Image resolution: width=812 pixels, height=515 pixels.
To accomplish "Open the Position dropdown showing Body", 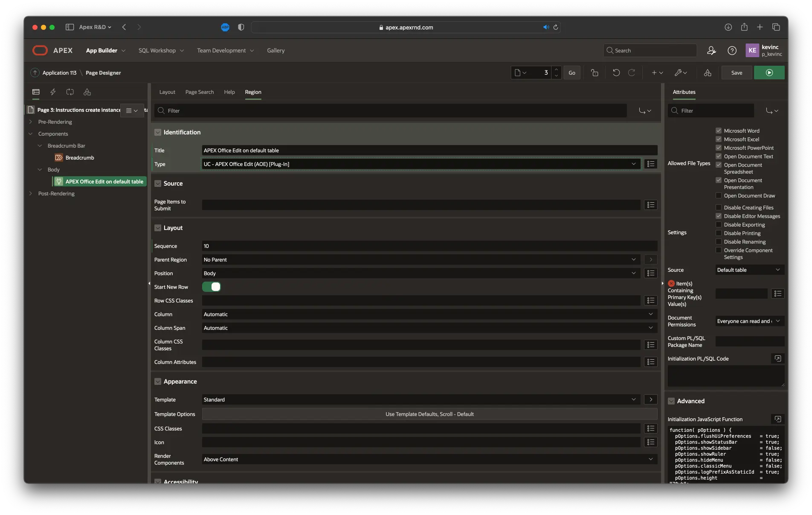I will point(421,273).
